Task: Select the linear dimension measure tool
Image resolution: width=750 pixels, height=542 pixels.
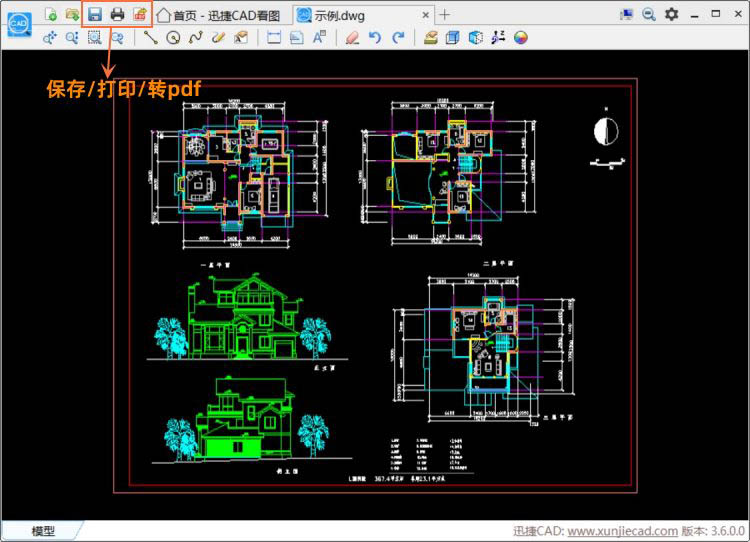Action: pyautogui.click(x=274, y=37)
